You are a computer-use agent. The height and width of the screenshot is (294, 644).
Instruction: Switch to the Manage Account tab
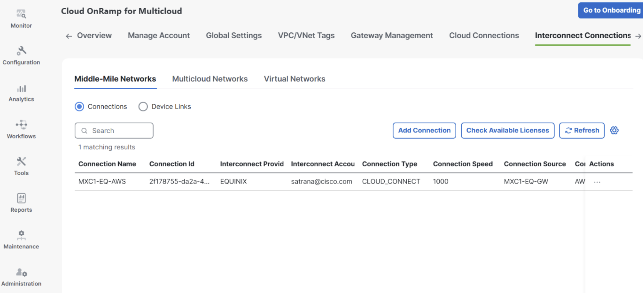(159, 35)
